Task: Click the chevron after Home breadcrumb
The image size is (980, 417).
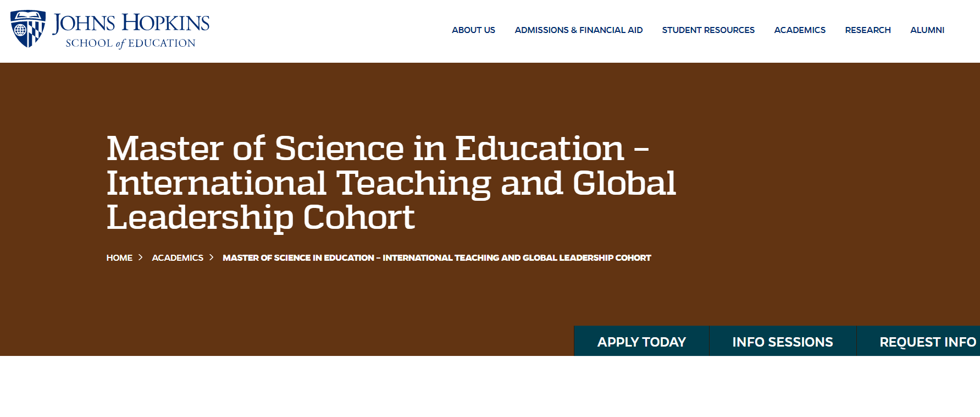Action: tap(141, 257)
